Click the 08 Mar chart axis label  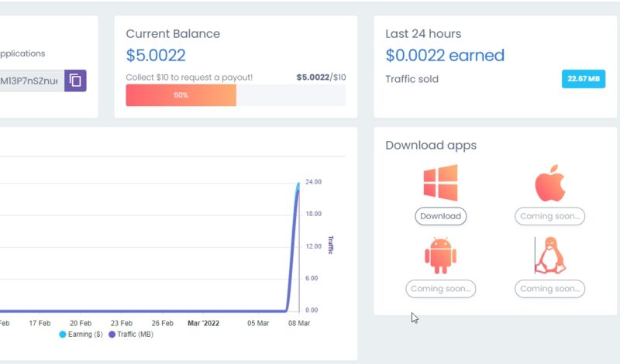[x=299, y=323]
